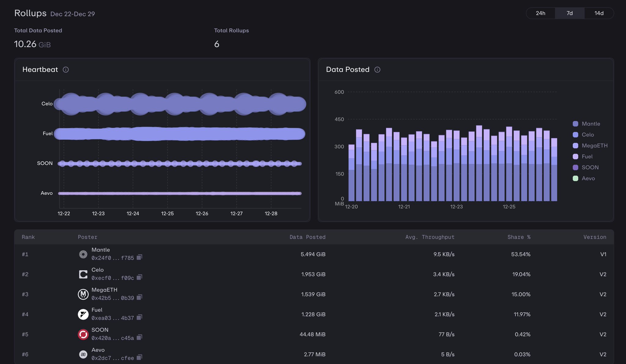Copy the Mantle poster address
626x364 pixels.
pyautogui.click(x=139, y=257)
